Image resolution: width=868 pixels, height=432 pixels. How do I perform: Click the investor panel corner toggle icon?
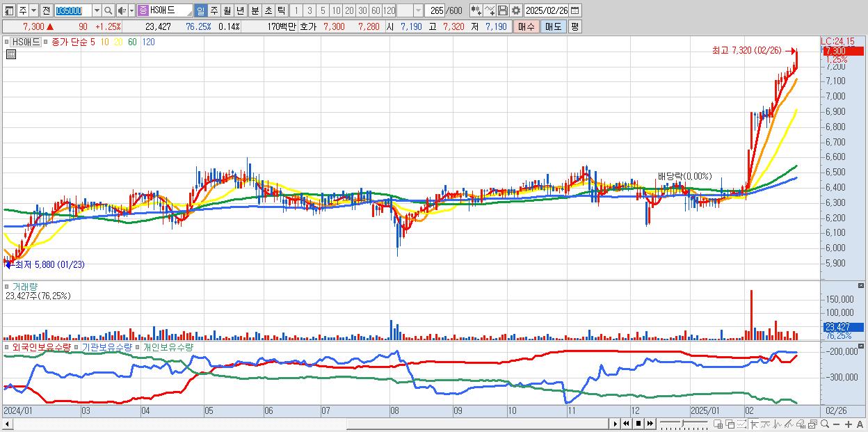pyautogui.click(x=861, y=345)
